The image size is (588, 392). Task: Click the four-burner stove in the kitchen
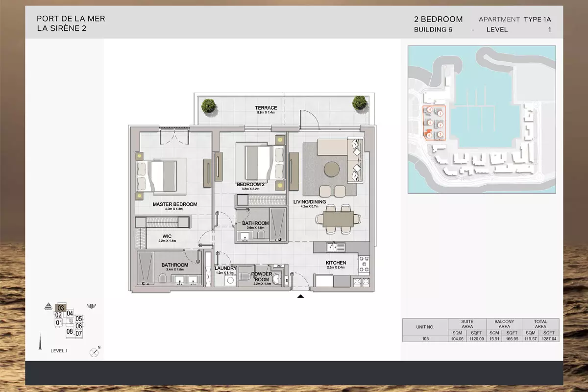pos(364,265)
